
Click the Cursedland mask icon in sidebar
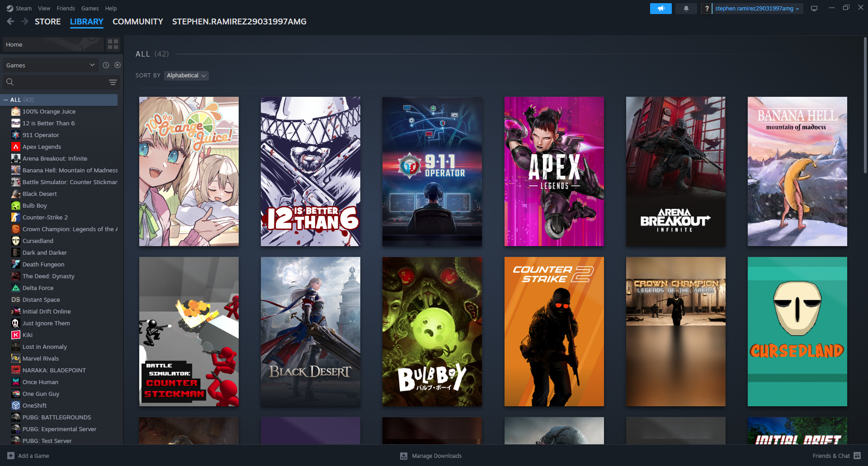(x=16, y=241)
